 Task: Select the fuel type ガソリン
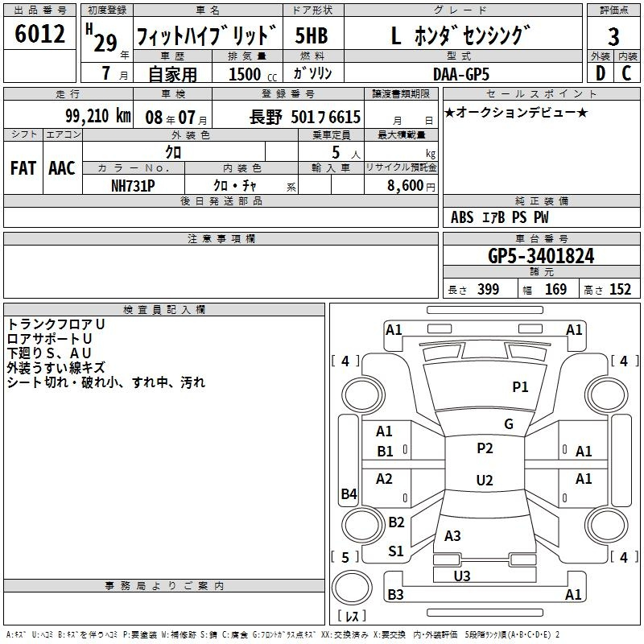[312, 73]
